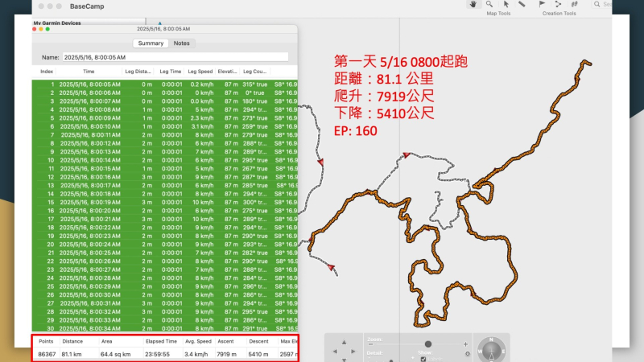This screenshot has width=644, height=362.
Task: Click the zoom in plus icon
Action: (465, 344)
